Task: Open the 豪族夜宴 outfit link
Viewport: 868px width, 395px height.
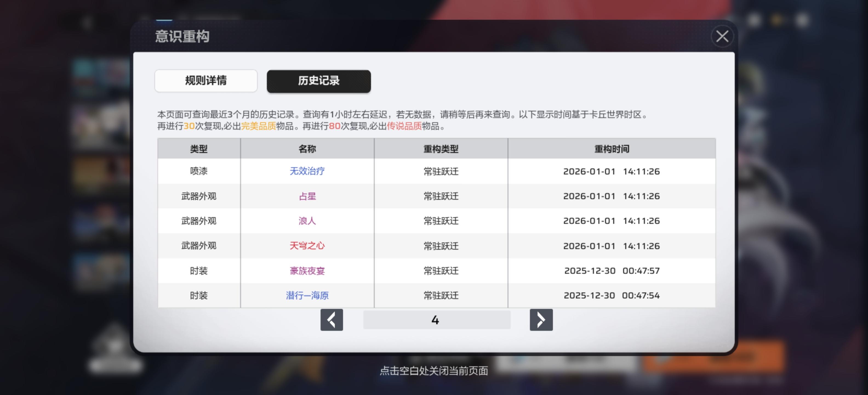Action: 307,271
